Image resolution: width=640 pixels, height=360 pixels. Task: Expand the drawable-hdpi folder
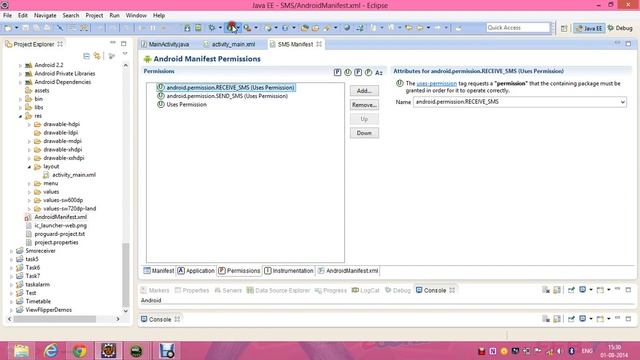[29, 124]
